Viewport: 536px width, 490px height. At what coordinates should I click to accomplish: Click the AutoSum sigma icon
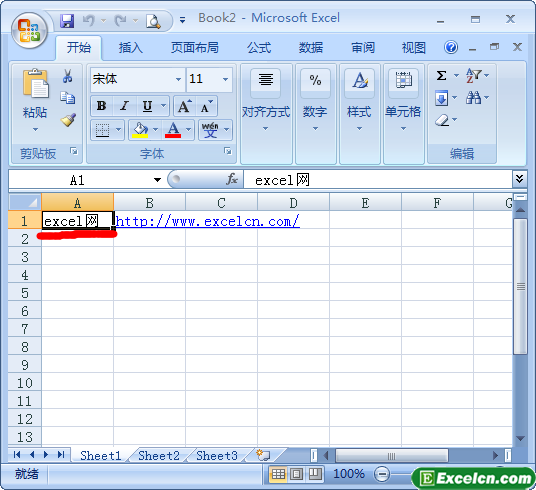(x=441, y=76)
